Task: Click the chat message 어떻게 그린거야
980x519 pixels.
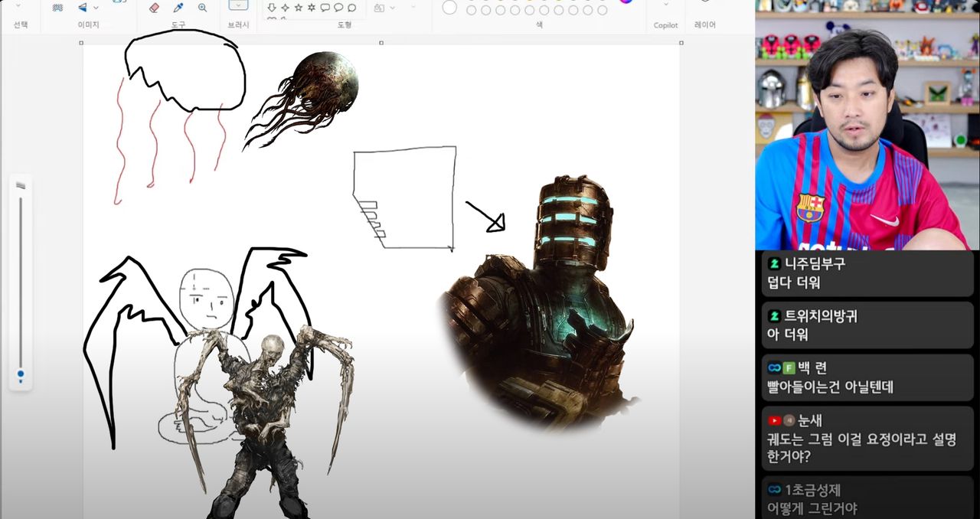Action: [812, 508]
